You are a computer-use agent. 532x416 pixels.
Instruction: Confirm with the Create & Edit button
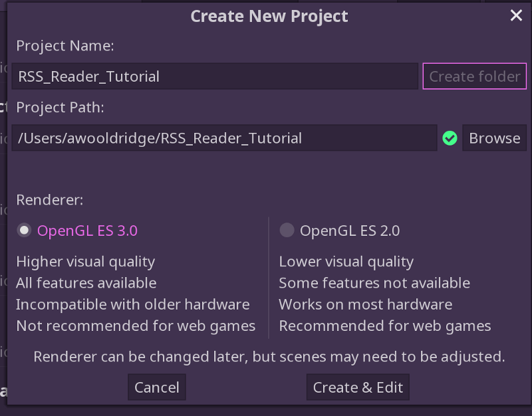(358, 387)
